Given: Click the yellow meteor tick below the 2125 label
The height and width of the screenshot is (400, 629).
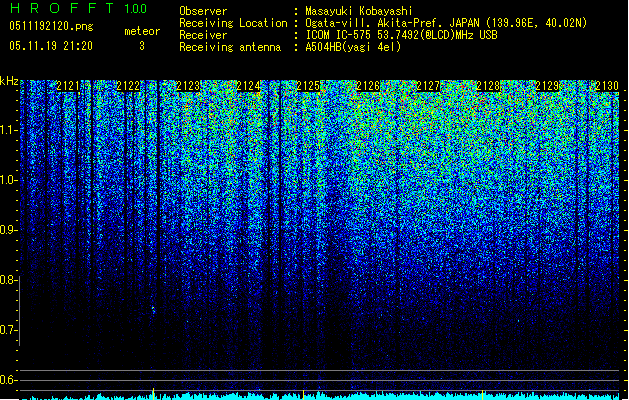Looking at the screenshot, I should pos(303,394).
